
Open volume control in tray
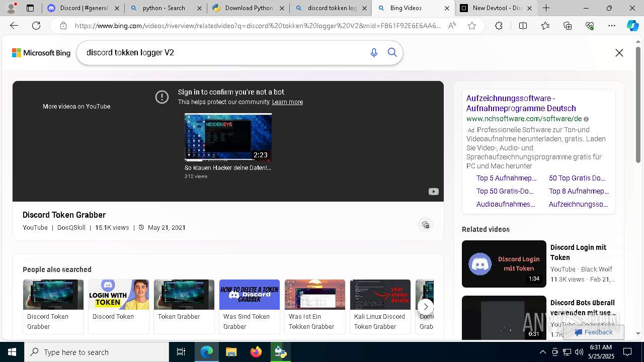(579, 352)
